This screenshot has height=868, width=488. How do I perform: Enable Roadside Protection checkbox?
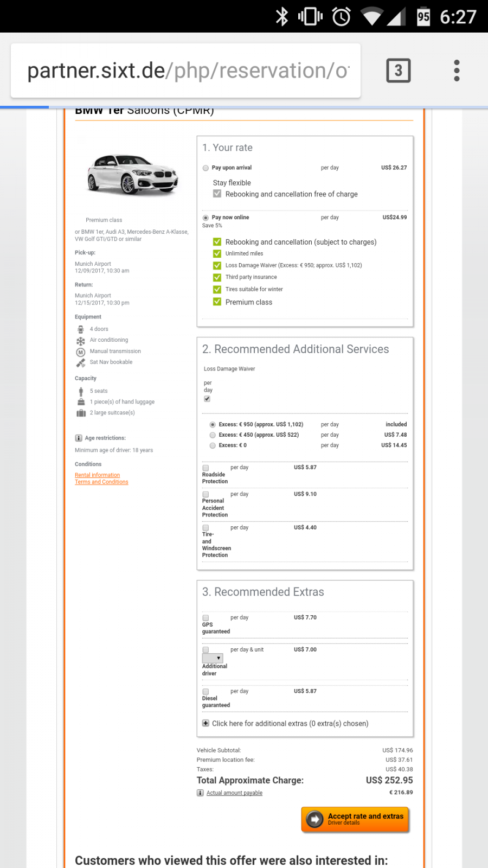pyautogui.click(x=206, y=468)
